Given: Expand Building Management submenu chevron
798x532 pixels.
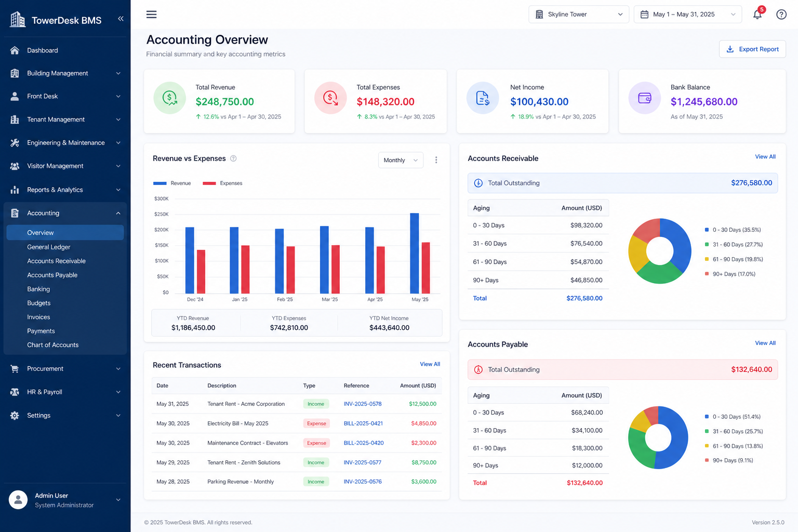Looking at the screenshot, I should point(118,73).
